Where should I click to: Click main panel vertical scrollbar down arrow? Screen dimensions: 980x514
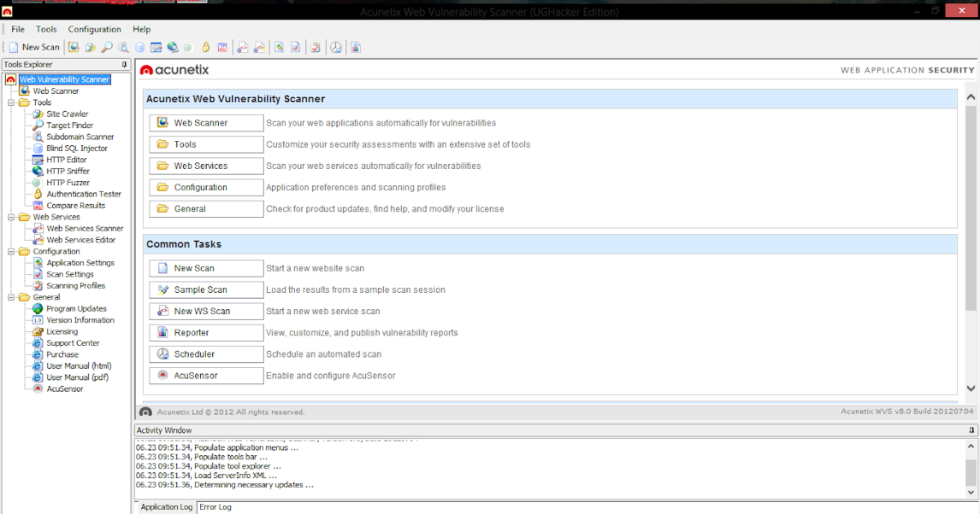click(x=970, y=388)
